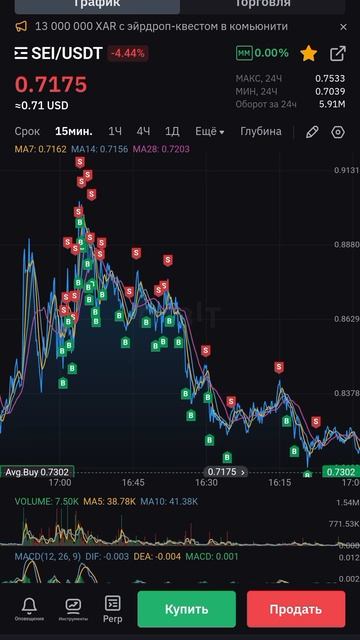The width and height of the screenshot is (360, 640).
Task: Tap the green Купить button
Action: coord(187,609)
